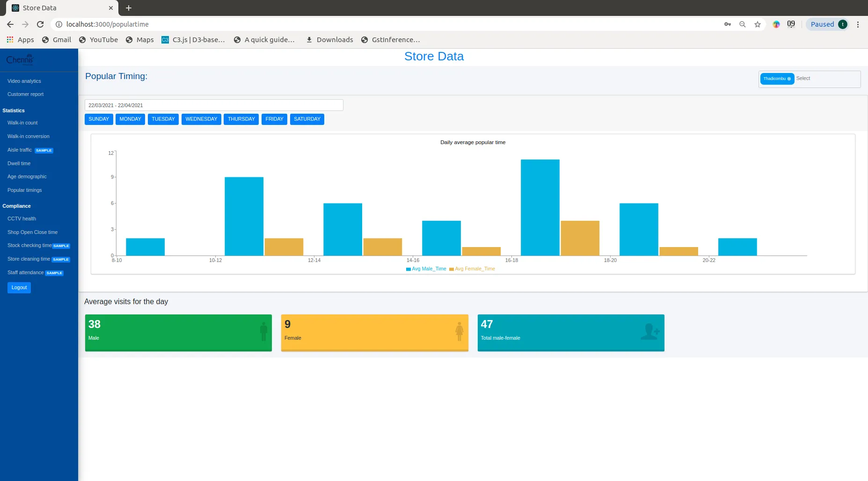Filter chart by WEDNESDAY
The width and height of the screenshot is (868, 481).
click(x=201, y=119)
